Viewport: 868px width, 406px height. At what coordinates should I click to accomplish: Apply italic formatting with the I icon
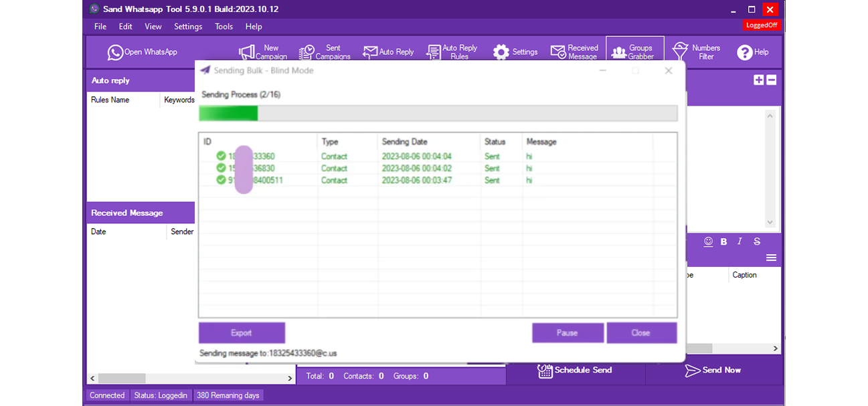tap(740, 241)
